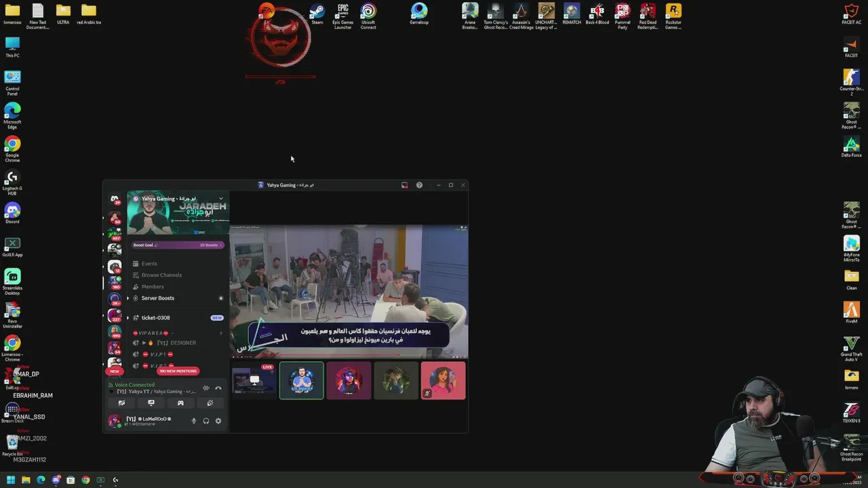The height and width of the screenshot is (488, 868).
Task: Open Gameloop desktop icon
Action: [419, 14]
